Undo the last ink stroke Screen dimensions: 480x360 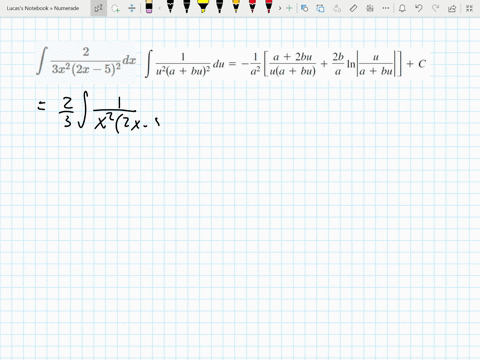click(419, 8)
